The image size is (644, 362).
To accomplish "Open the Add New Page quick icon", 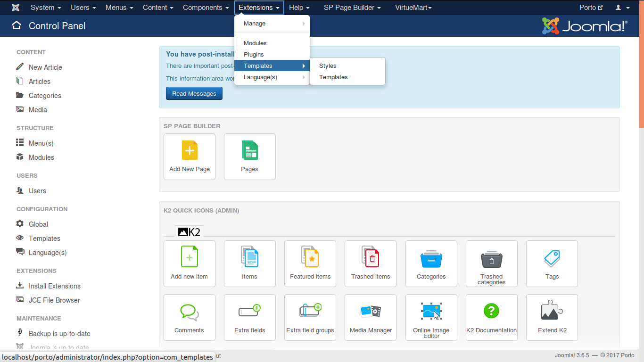I will pyautogui.click(x=190, y=156).
